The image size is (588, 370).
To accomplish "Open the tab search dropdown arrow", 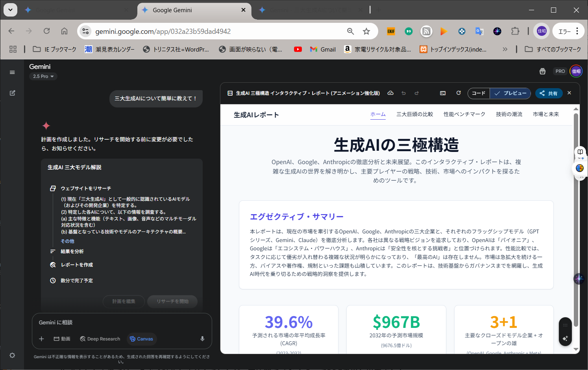I will coord(10,10).
